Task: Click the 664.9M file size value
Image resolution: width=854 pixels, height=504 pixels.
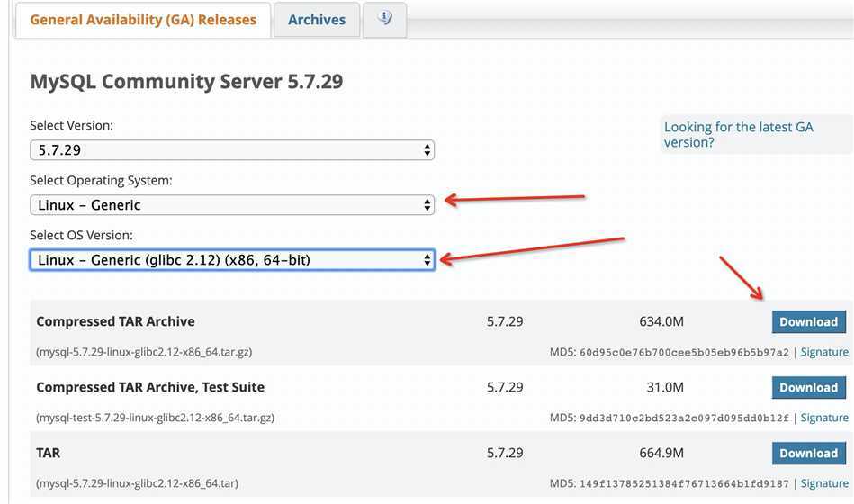Action: (x=661, y=453)
